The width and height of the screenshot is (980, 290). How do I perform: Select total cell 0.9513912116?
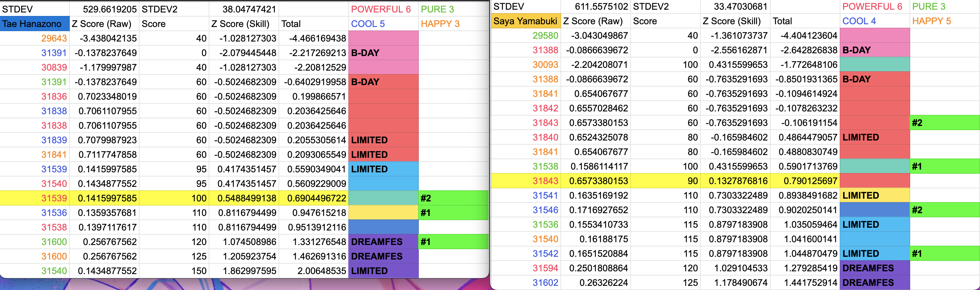coord(314,227)
